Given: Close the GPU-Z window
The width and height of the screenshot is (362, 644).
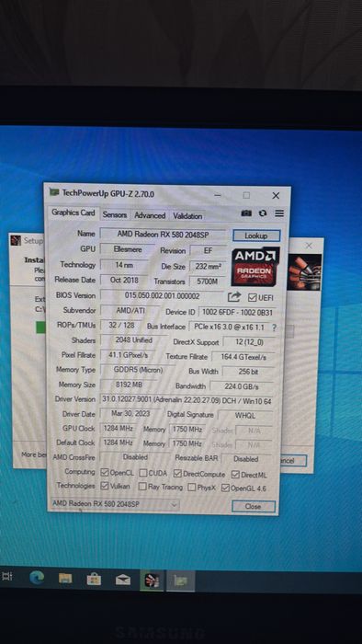Looking at the screenshot, I should (x=276, y=195).
